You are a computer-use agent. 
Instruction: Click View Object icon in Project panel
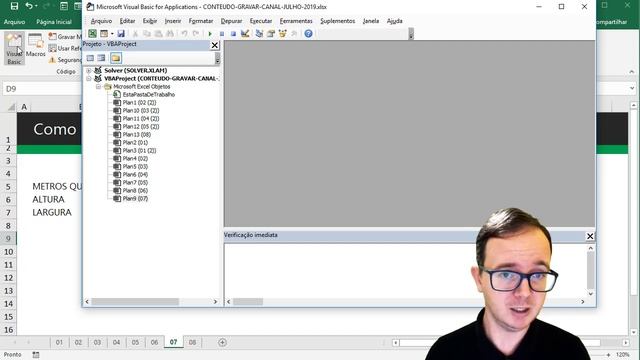pos(101,58)
